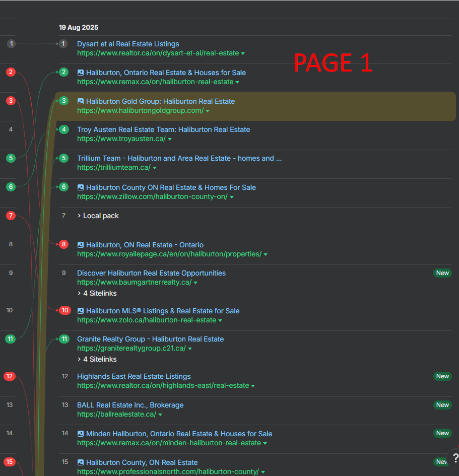The width and height of the screenshot is (459, 476).
Task: Expand dropdown next to troyausten.ca URL
Action: coord(170,139)
